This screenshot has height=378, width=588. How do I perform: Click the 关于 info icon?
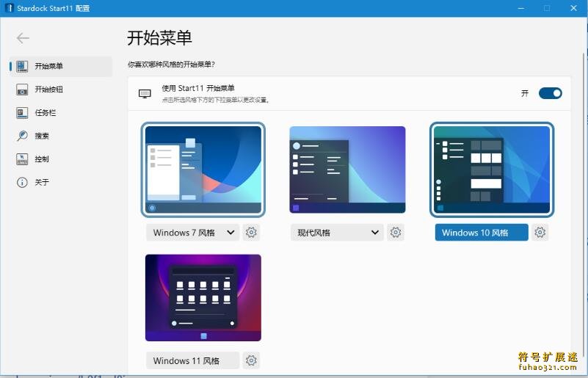pyautogui.click(x=22, y=182)
